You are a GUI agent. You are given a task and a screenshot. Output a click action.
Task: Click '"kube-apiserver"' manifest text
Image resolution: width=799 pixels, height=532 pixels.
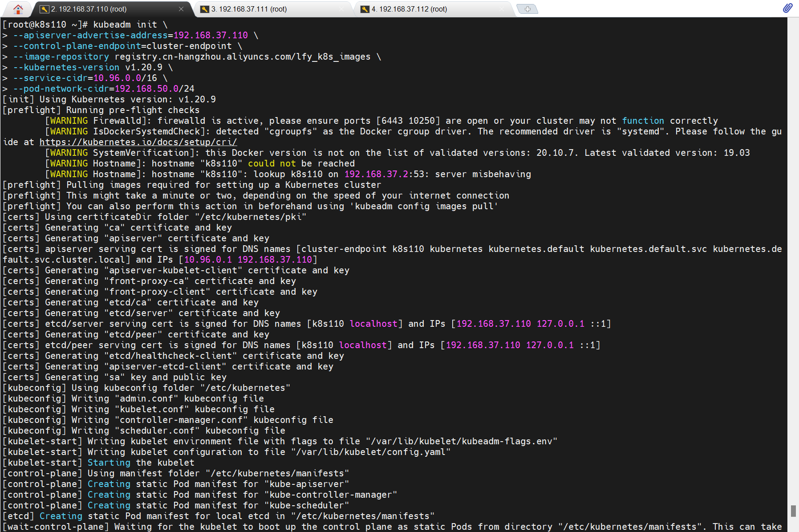[x=307, y=484]
